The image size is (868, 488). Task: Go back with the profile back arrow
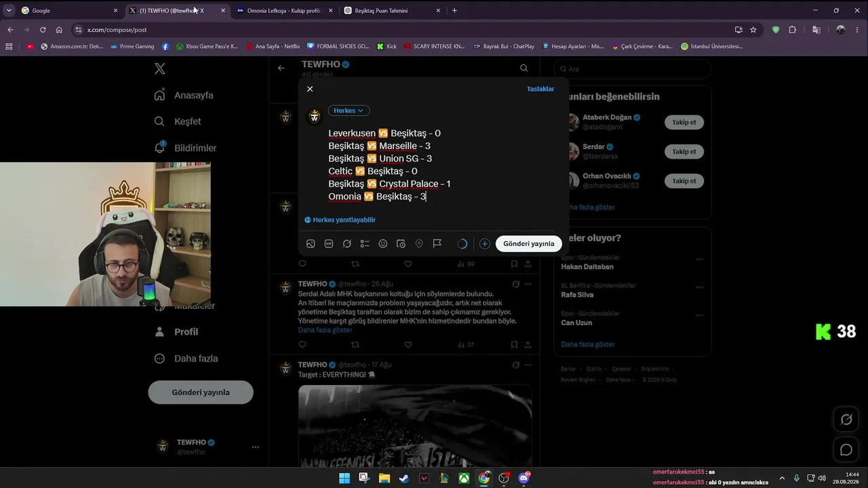[281, 68]
